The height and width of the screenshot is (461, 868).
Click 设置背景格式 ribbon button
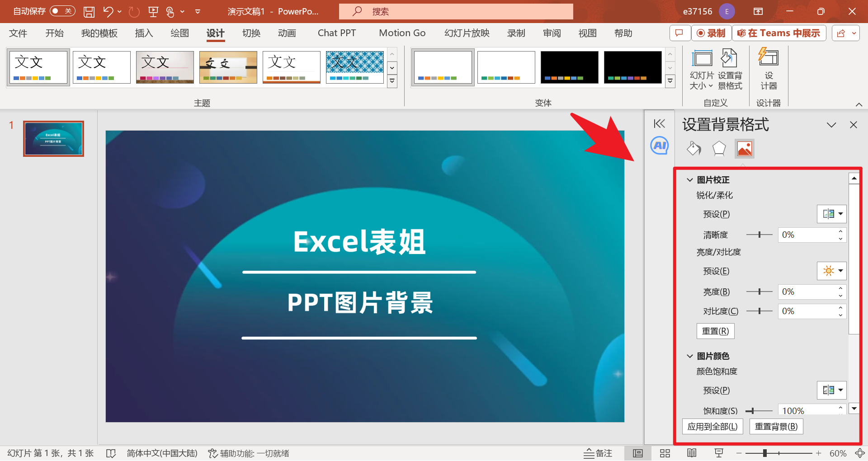[730, 70]
